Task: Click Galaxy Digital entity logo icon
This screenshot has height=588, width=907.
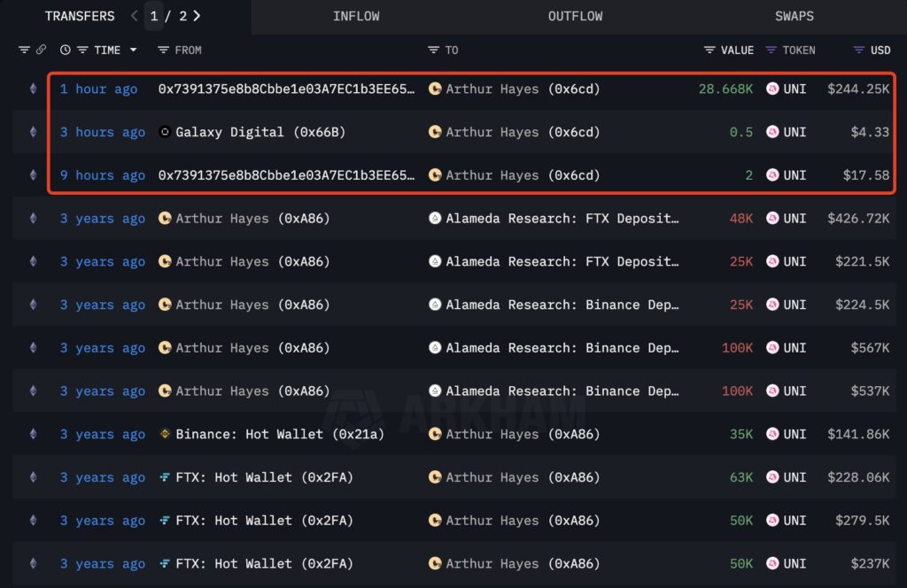Action: 164,132
